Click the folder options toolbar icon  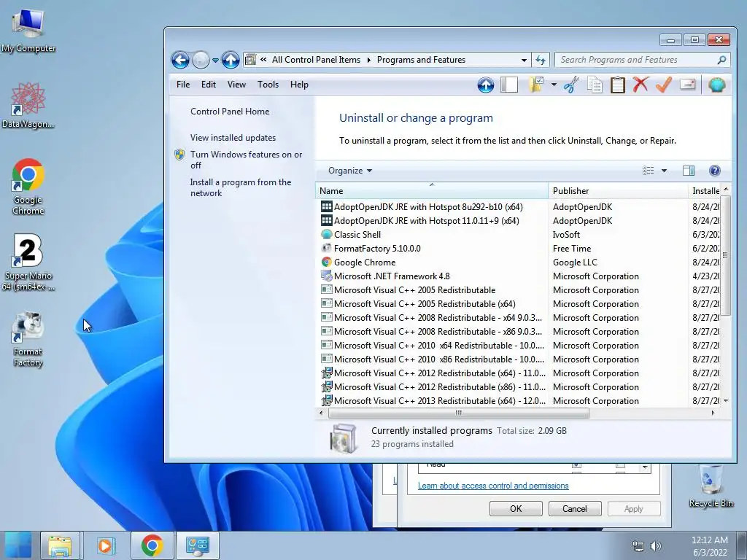pyautogui.click(x=536, y=85)
